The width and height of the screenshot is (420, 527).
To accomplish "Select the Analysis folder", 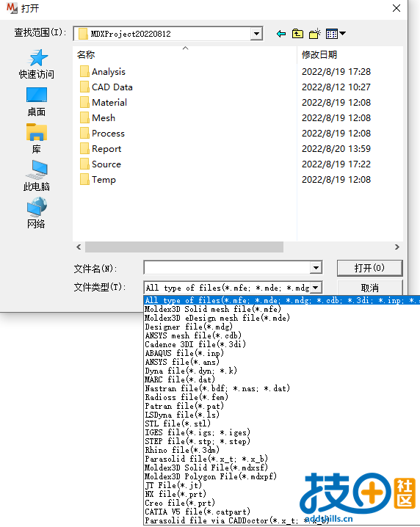I will click(103, 72).
